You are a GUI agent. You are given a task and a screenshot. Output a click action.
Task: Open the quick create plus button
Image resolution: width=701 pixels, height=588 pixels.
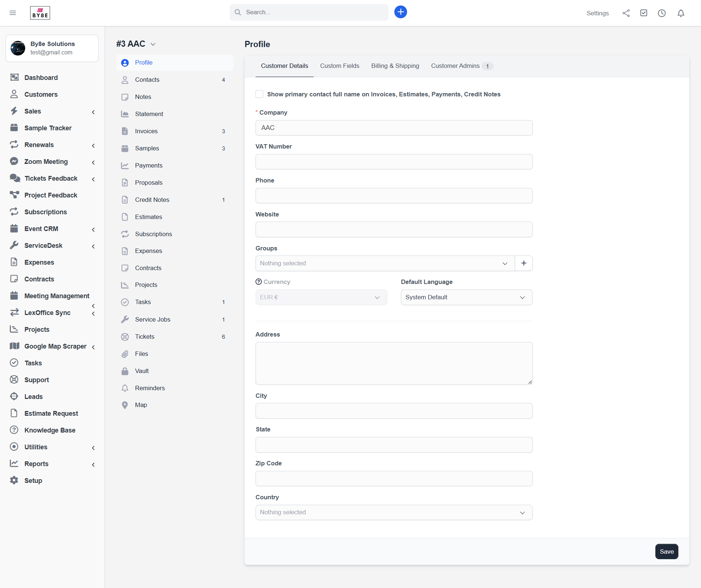pos(401,12)
